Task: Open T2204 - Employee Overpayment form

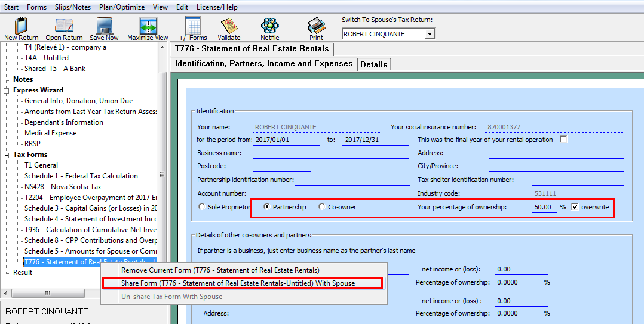Action: 90,198
